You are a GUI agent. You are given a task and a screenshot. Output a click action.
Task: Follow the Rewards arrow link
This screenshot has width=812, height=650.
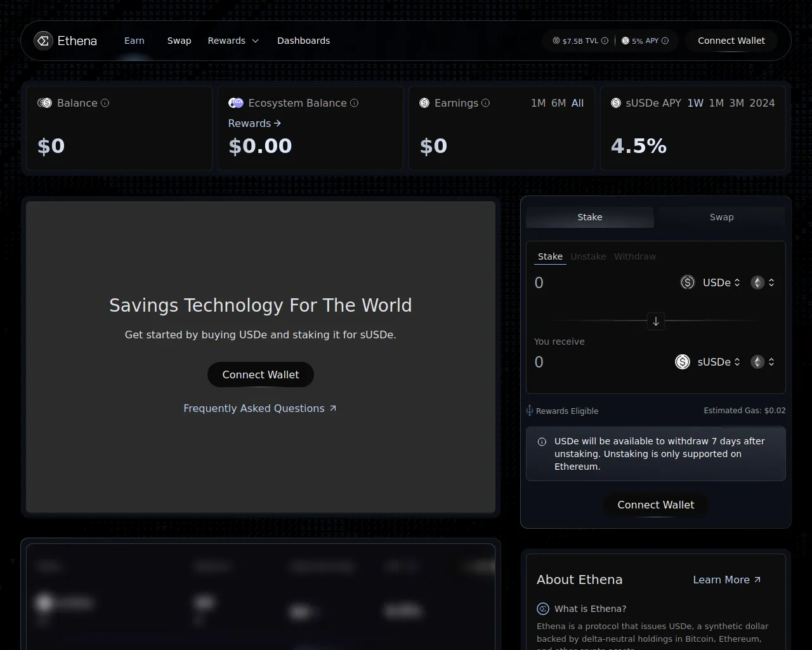254,123
